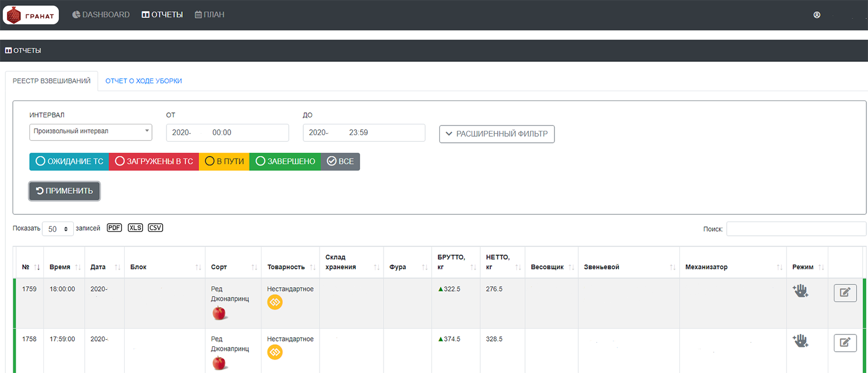Open user profile icon in top bar
This screenshot has width=868, height=373.
coord(816,15)
